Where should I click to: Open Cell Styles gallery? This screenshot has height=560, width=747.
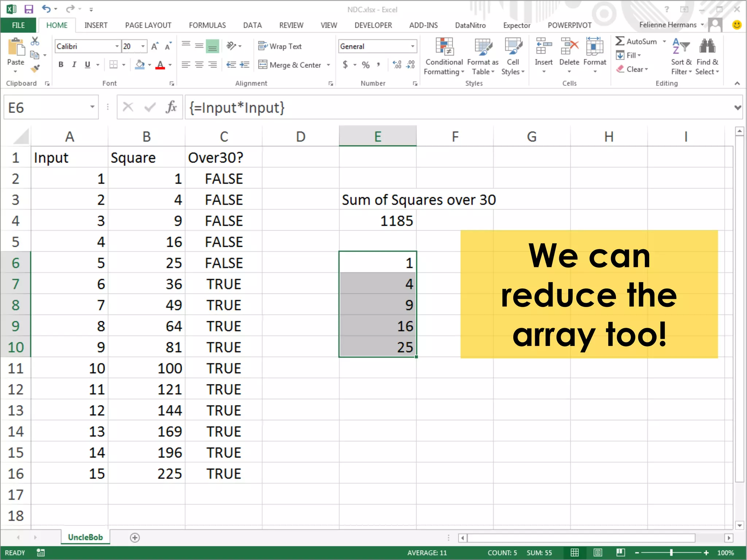[513, 57]
